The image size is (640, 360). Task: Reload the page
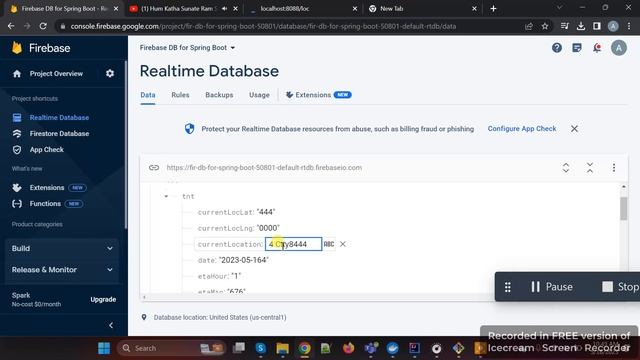click(43, 26)
